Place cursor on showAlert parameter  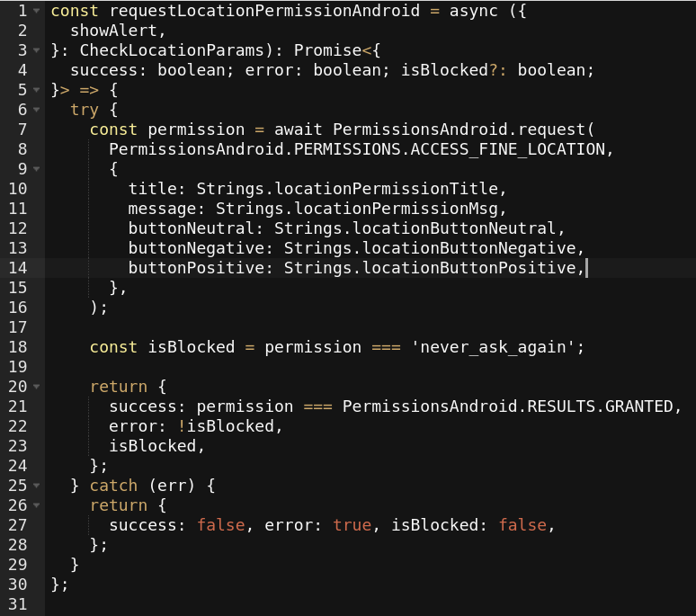point(113,31)
